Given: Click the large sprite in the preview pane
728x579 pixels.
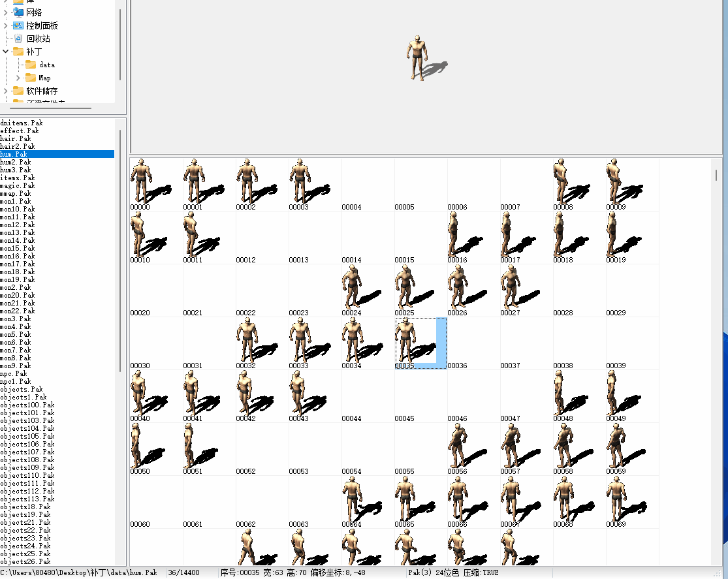Looking at the screenshot, I should coord(427,58).
